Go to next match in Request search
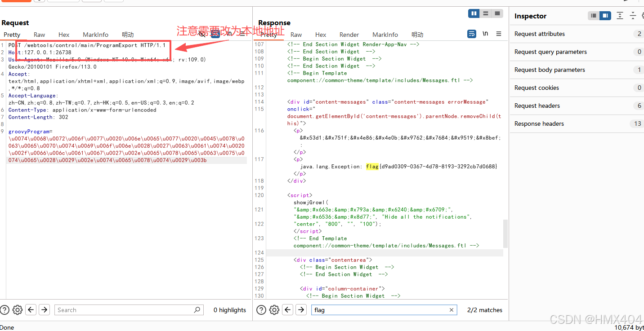The height and width of the screenshot is (331, 644). pos(44,310)
